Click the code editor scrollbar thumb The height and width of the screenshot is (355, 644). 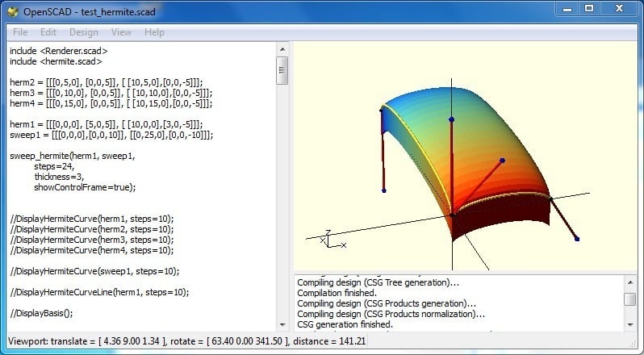[x=282, y=70]
